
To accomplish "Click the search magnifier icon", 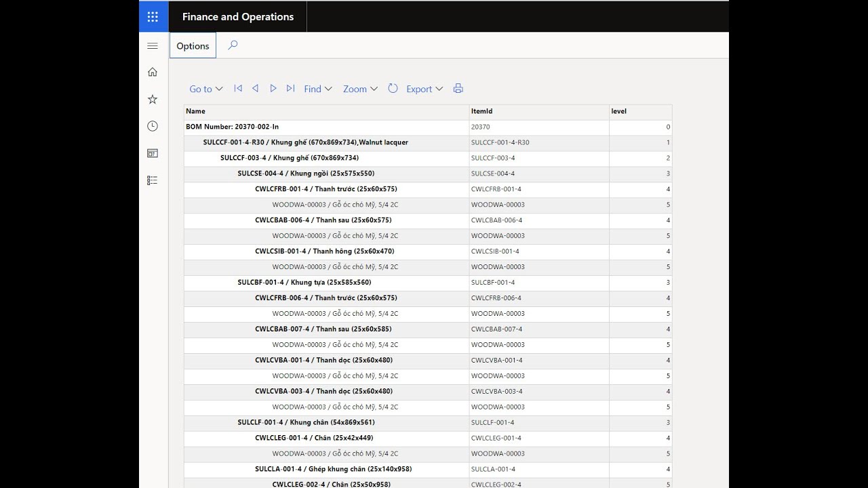I will (x=233, y=45).
